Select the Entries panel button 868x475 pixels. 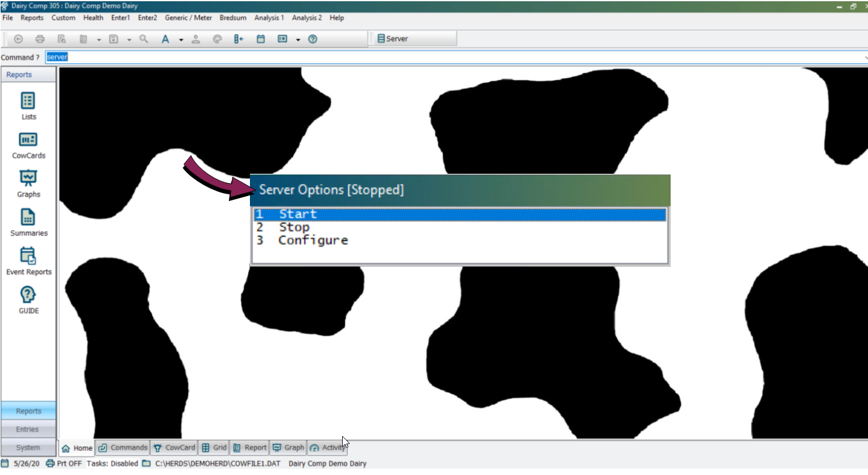(x=28, y=429)
